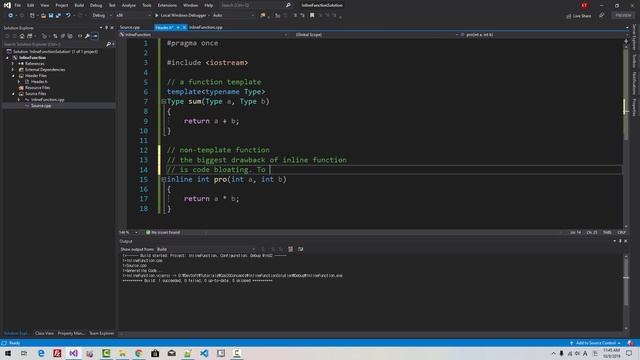Expand the External Dependencies node
Screen dimensions: 640x360
tap(13, 70)
